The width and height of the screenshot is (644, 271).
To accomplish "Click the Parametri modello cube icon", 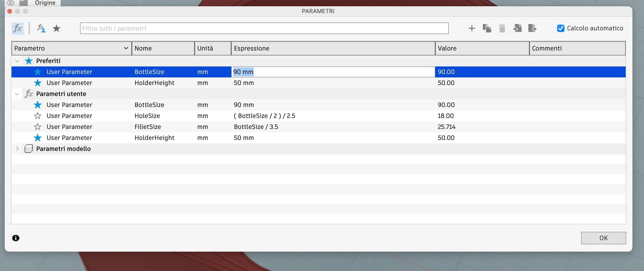I will (x=29, y=149).
